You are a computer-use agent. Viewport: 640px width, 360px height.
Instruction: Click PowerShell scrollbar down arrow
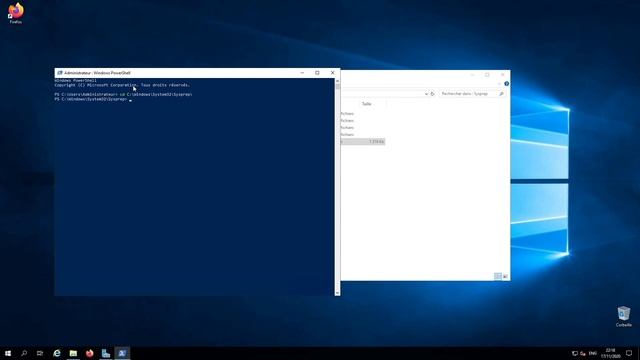click(337, 293)
